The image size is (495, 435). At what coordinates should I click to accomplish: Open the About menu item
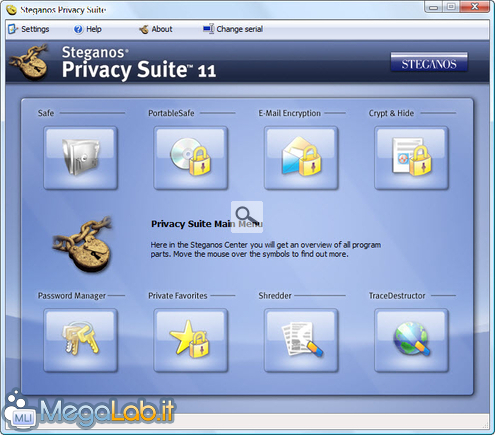tap(162, 29)
